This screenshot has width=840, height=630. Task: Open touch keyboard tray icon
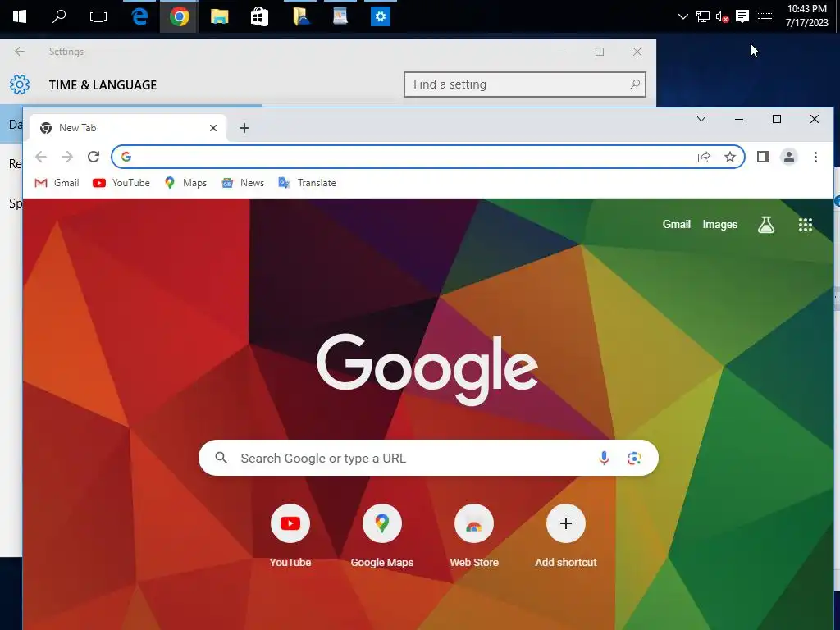point(765,16)
